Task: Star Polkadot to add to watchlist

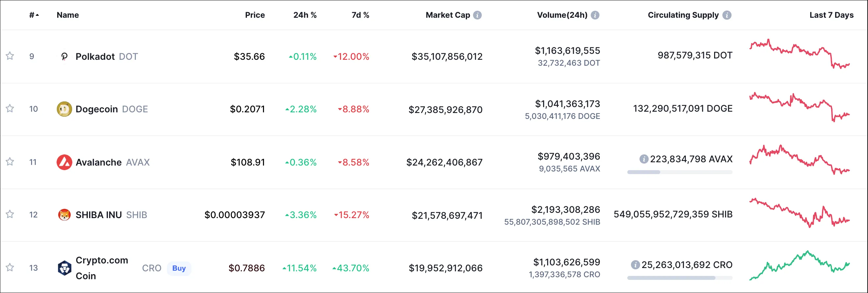Action: (x=10, y=56)
